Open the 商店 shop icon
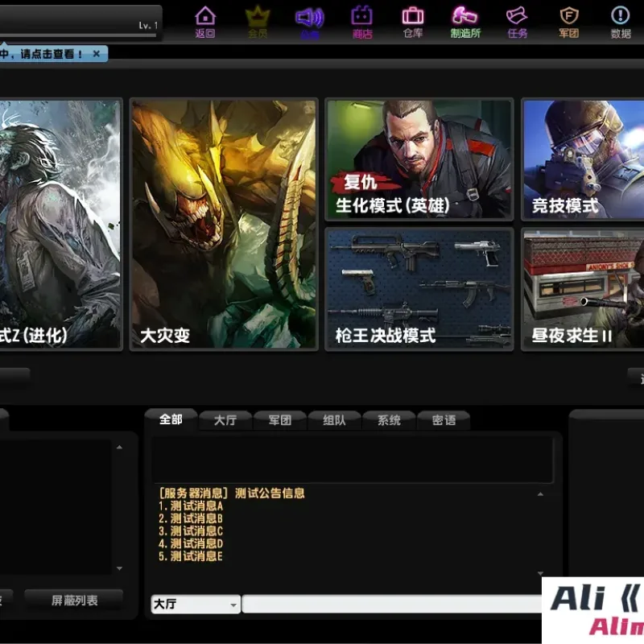Image resolution: width=644 pixels, height=644 pixels. pos(361,23)
